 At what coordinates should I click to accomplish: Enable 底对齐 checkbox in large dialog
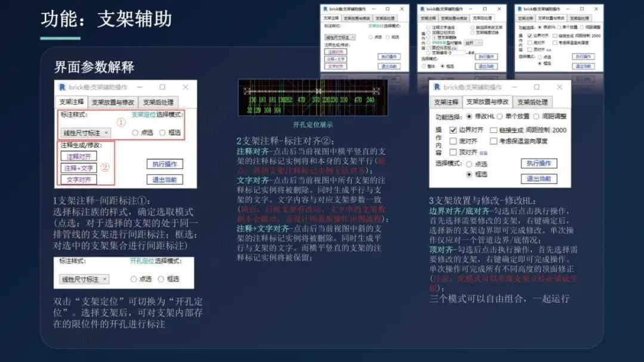[x=453, y=141]
